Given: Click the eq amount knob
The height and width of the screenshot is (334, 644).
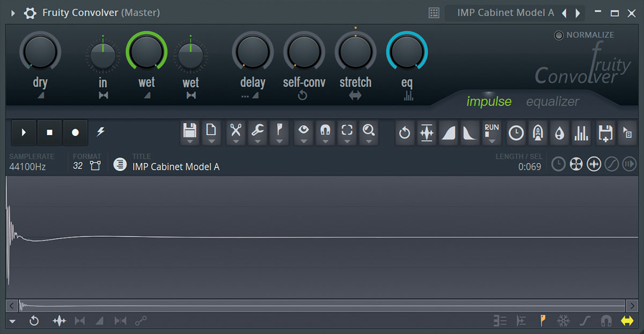Looking at the screenshot, I should click(407, 51).
